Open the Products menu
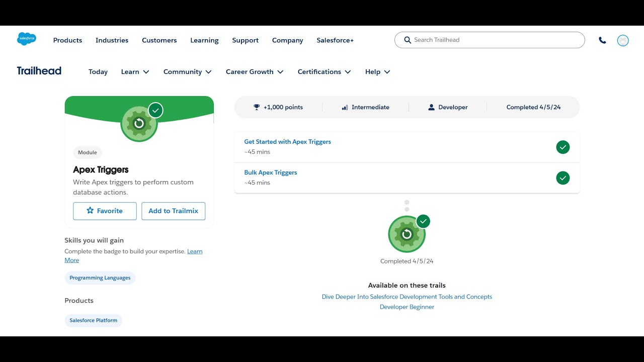Screen dimensions: 644x362 click(x=67, y=40)
